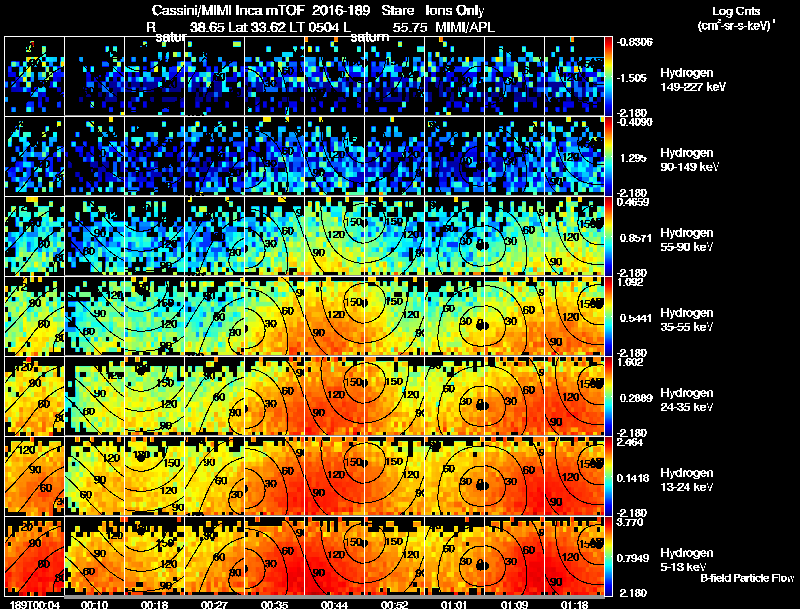Select the 55-90 keV panel at 00:44

(x=335, y=236)
